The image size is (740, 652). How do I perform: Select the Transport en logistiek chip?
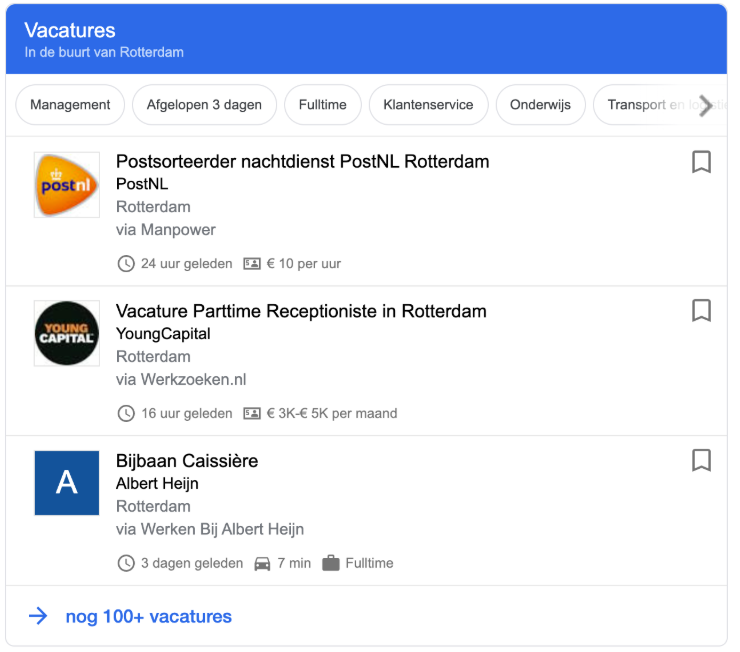[660, 105]
